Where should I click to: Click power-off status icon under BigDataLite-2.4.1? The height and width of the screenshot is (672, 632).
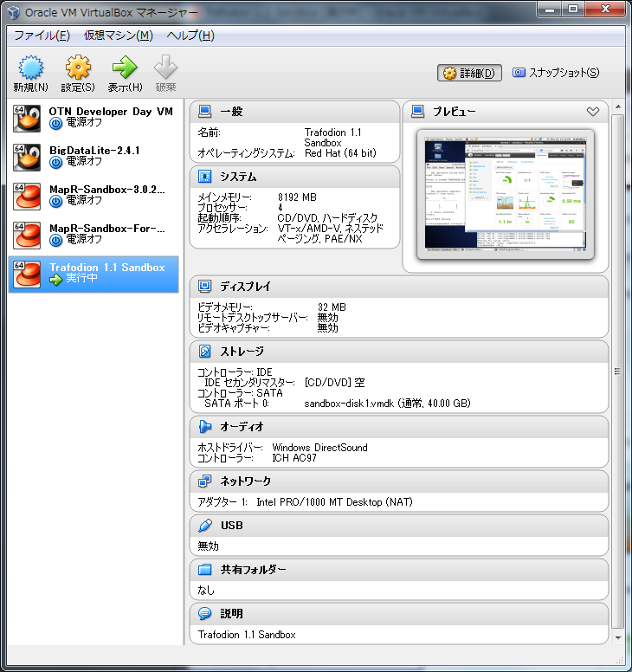[x=55, y=163]
